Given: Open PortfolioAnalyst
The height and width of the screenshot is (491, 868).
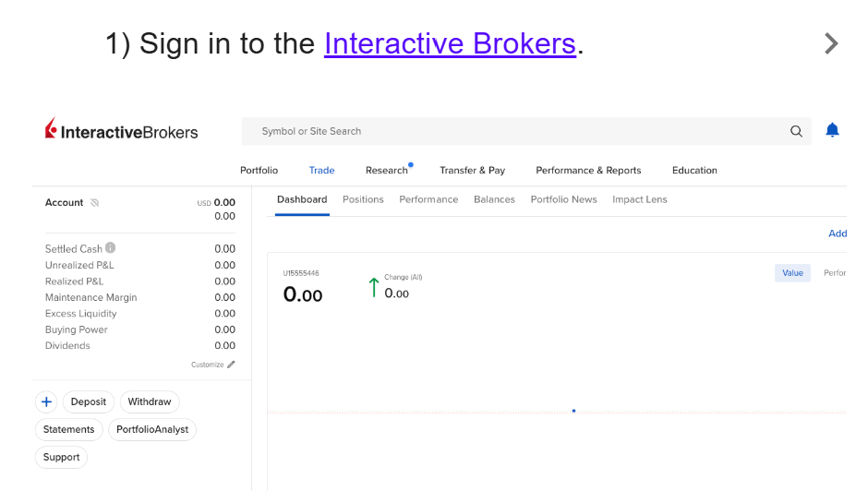Looking at the screenshot, I should click(152, 429).
